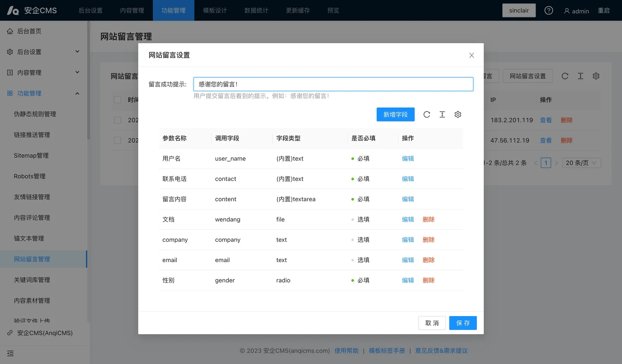
Task: Collapse the sidebar with the bottom menu icon
Action: pyautogui.click(x=10, y=354)
